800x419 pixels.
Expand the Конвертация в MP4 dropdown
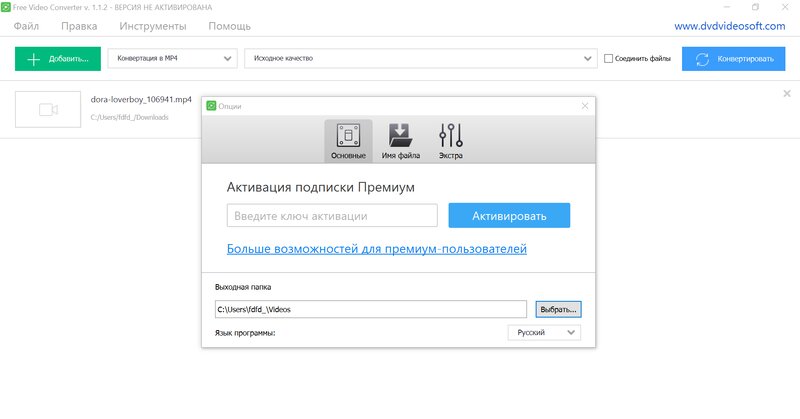[172, 59]
